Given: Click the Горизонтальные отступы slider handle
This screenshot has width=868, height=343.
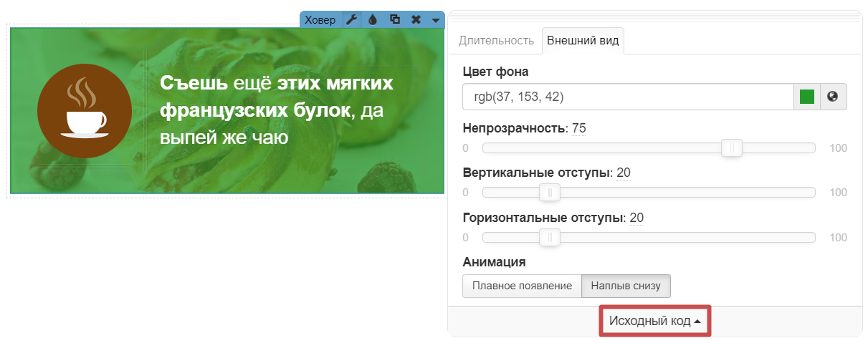Looking at the screenshot, I should click(x=550, y=238).
